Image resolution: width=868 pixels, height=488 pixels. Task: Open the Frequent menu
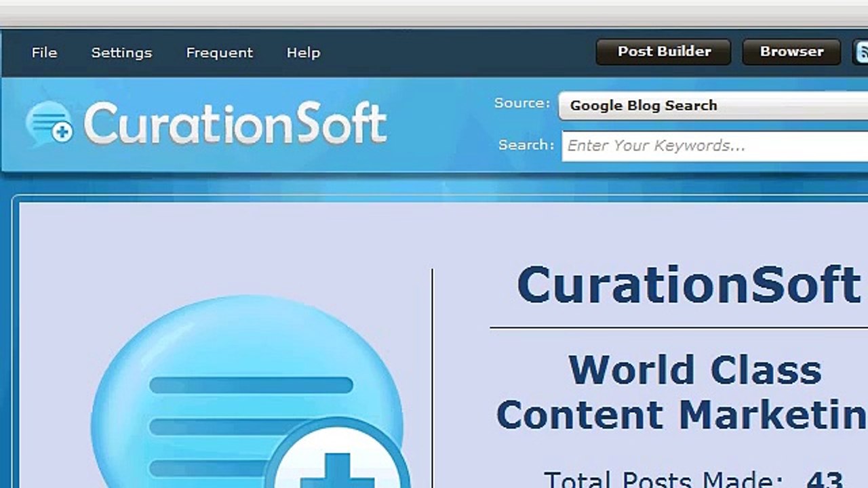(x=219, y=53)
